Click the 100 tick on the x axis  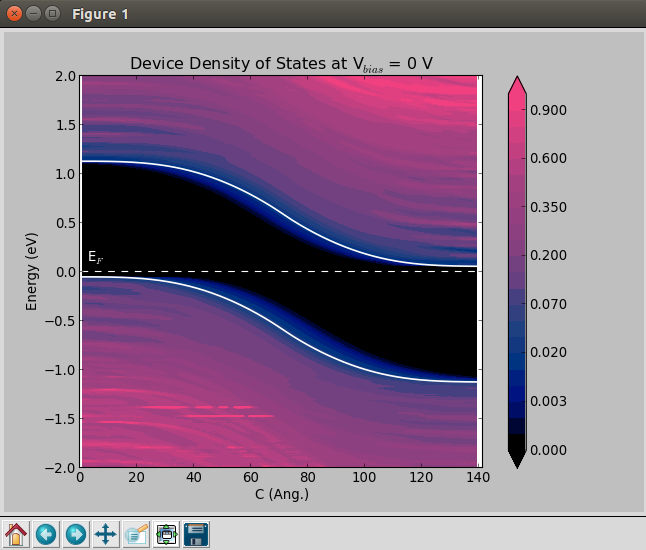pyautogui.click(x=364, y=477)
